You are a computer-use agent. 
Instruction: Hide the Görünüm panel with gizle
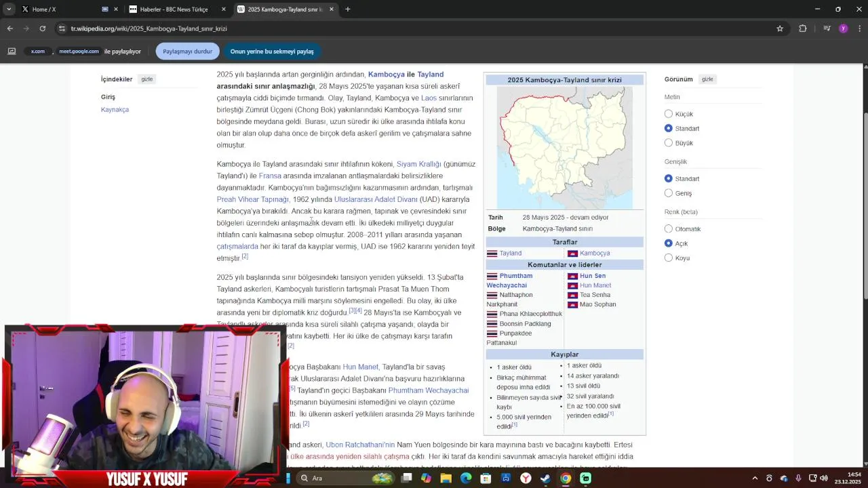pos(707,79)
